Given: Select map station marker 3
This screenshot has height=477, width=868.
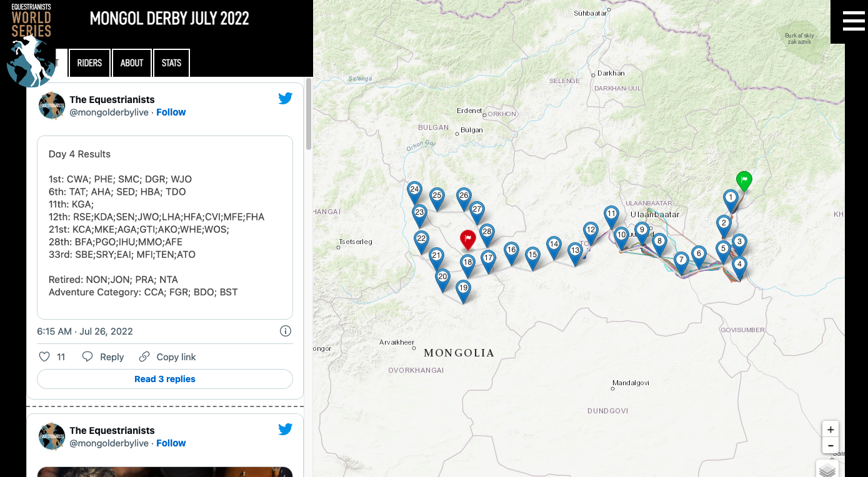Looking at the screenshot, I should click(739, 245).
